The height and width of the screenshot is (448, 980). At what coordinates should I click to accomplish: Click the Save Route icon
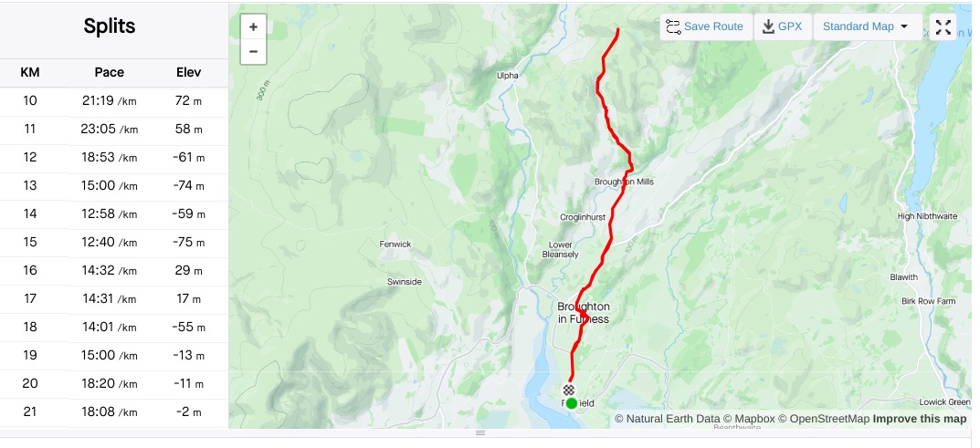click(673, 26)
